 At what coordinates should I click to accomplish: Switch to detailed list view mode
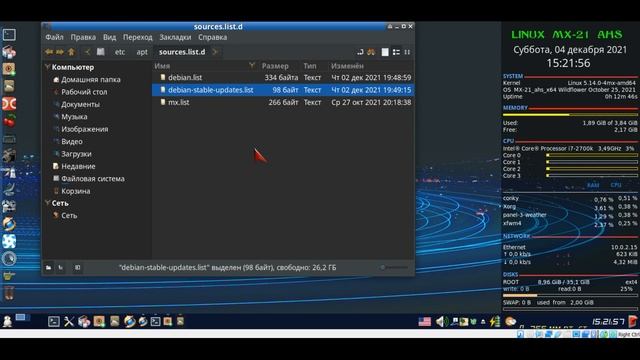point(396,52)
